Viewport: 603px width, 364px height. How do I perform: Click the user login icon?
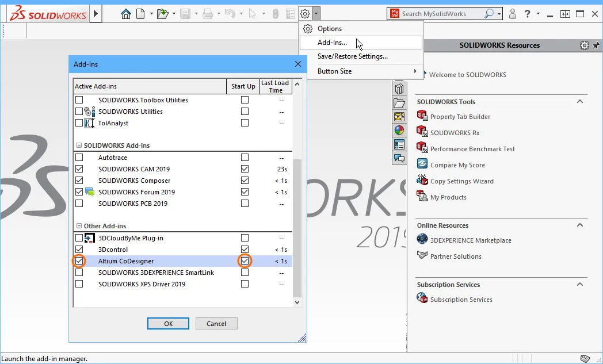[x=513, y=14]
